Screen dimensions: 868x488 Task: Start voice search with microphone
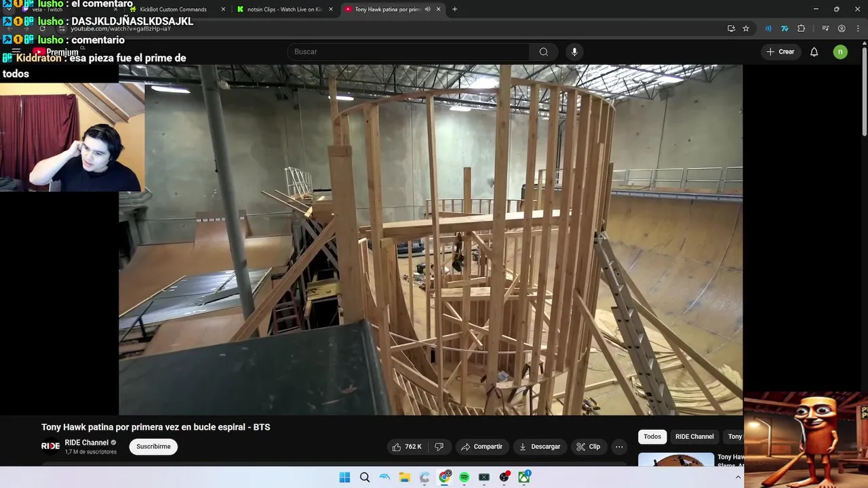(574, 52)
